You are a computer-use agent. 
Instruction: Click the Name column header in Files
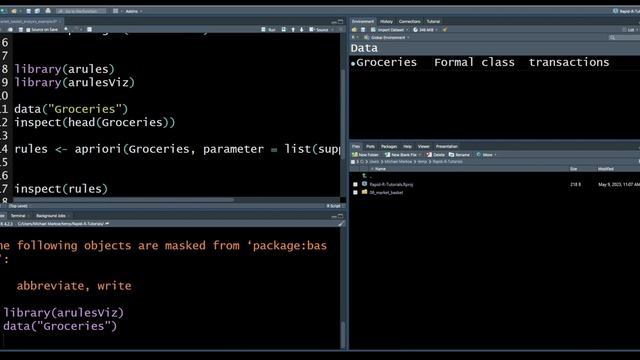click(x=380, y=169)
